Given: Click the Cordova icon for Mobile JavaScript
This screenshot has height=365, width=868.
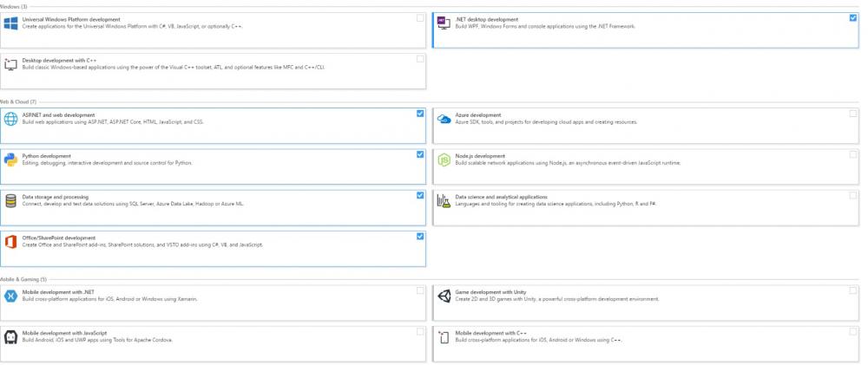Looking at the screenshot, I should pos(10,336).
